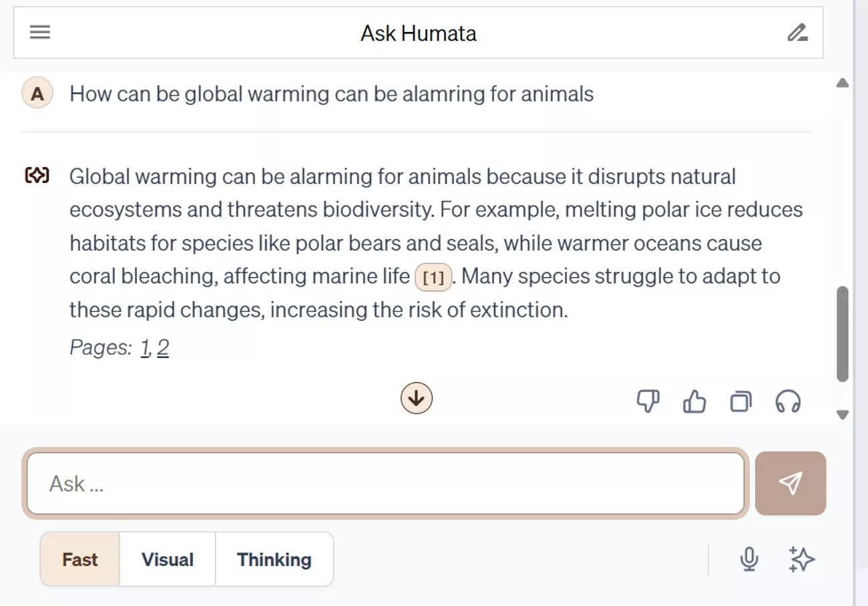Activate microphone voice input
The image size is (868, 606).
tap(749, 559)
